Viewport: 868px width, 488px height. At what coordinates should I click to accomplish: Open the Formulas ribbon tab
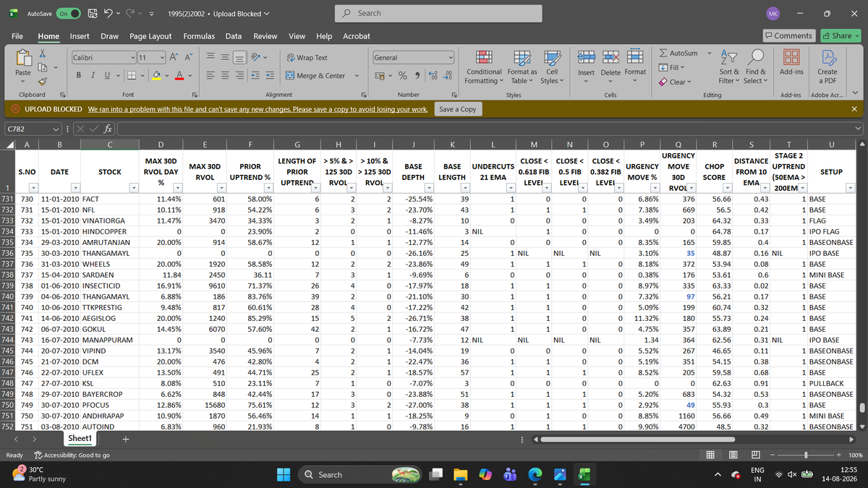coord(199,36)
